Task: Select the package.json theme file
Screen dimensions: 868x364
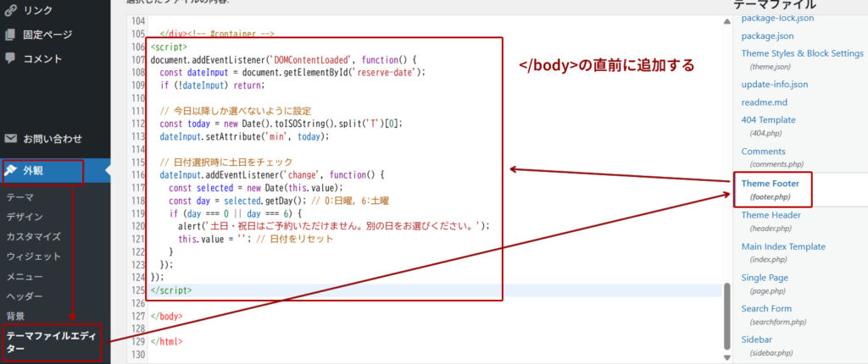Action: pyautogui.click(x=767, y=36)
